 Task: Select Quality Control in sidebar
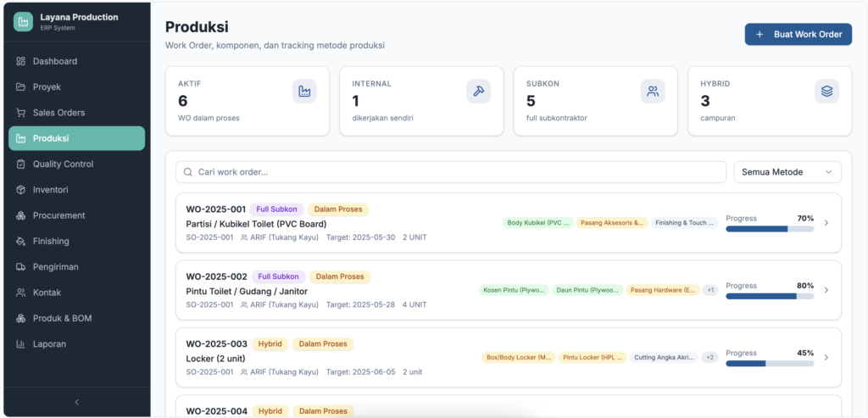point(77,164)
